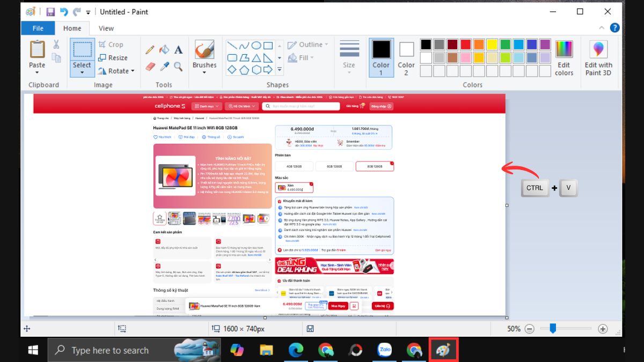Click the Resize button
Viewport: 644px width, 362px height.
[x=113, y=58]
